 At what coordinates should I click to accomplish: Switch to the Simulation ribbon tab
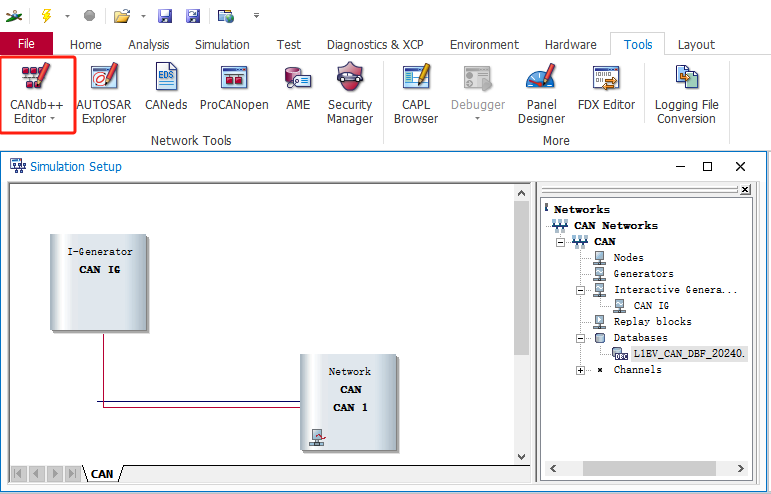pyautogui.click(x=222, y=45)
